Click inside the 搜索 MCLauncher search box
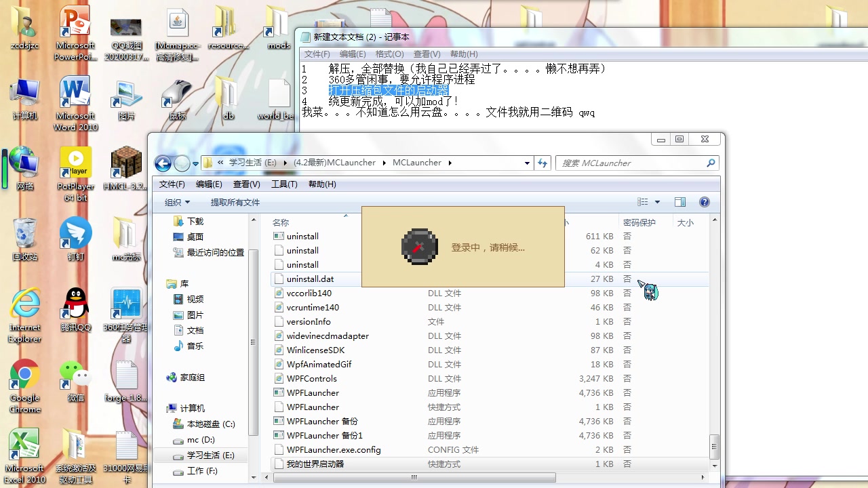Image resolution: width=868 pixels, height=488 pixels. (631, 163)
